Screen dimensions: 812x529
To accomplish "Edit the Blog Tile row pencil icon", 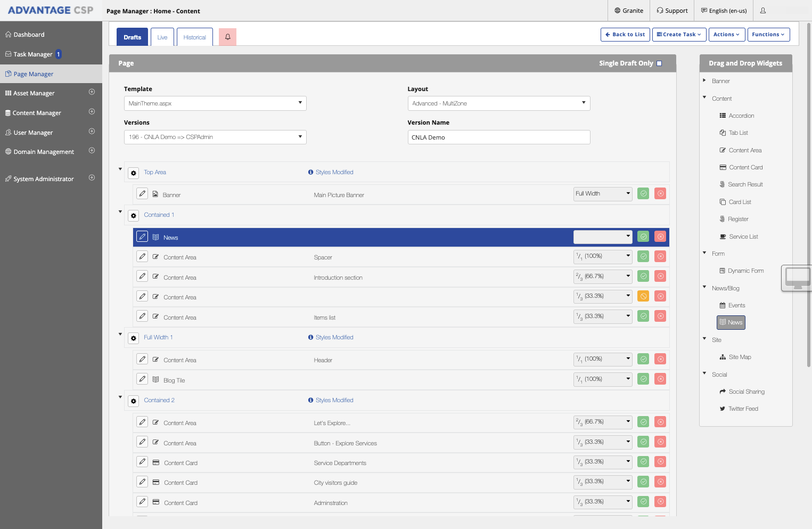I will (142, 379).
